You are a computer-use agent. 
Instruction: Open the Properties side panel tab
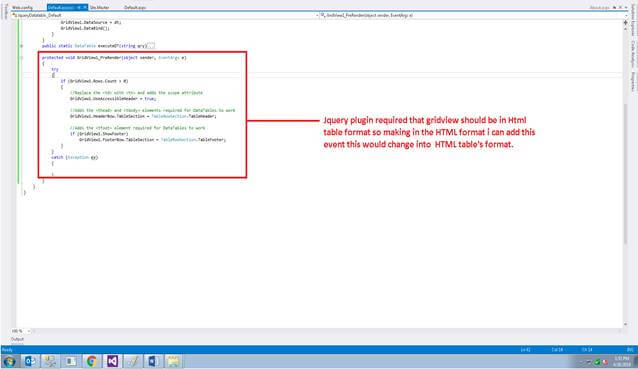click(x=634, y=81)
